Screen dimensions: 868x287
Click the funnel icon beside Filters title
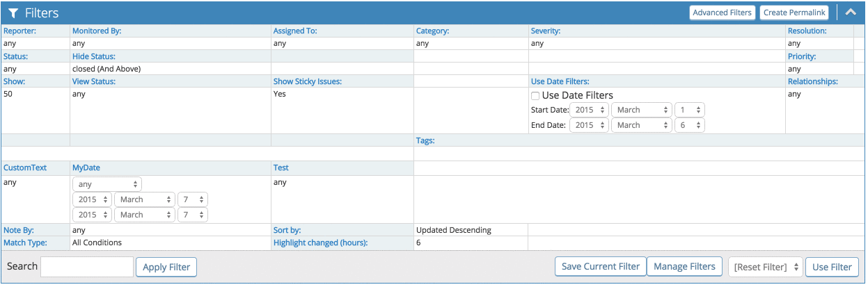coord(13,13)
